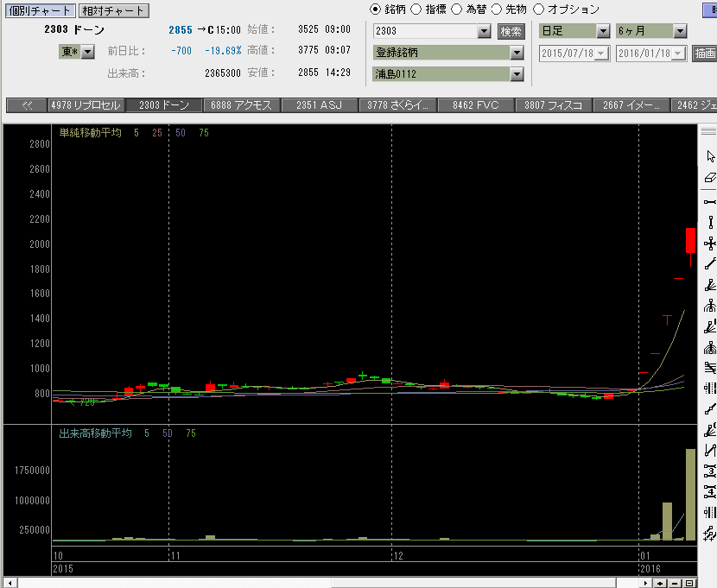
Task: Switch to the 相対チャート tab
Action: [x=114, y=10]
